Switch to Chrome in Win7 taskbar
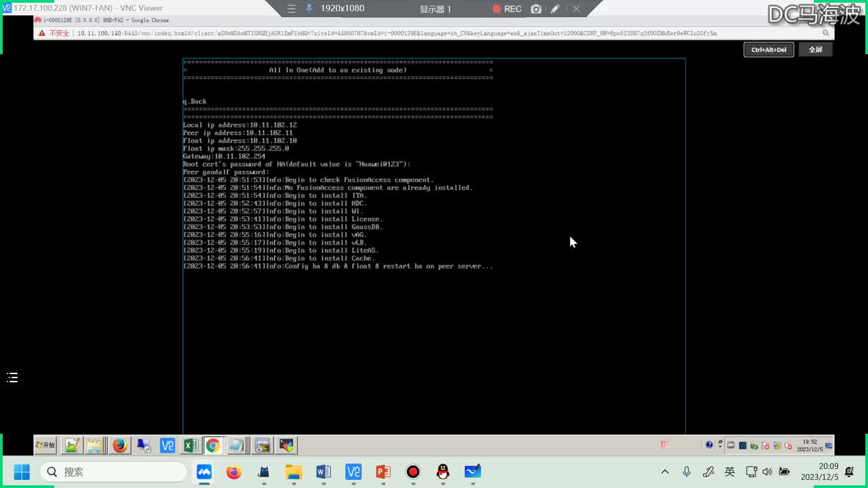The height and width of the screenshot is (488, 868). tap(213, 445)
